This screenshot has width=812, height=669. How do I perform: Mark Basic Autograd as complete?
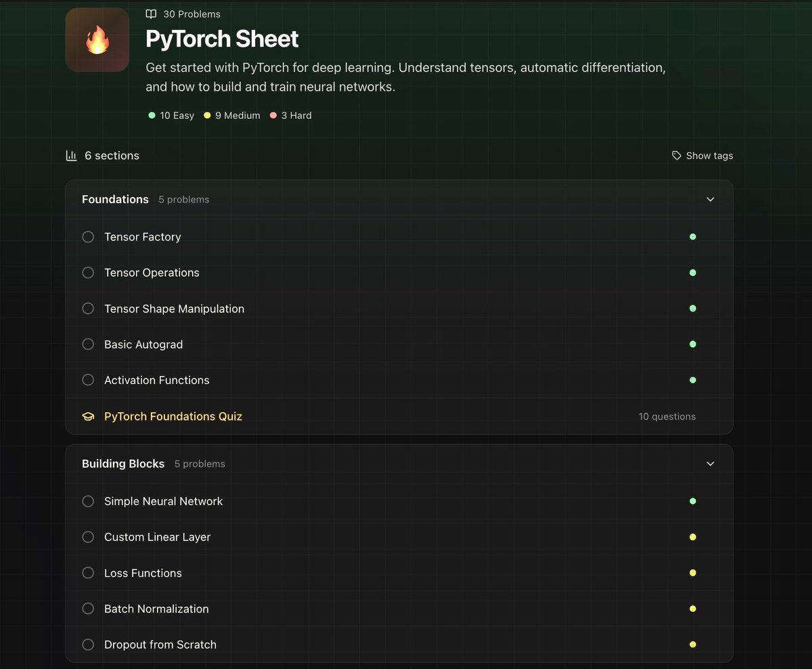(88, 345)
